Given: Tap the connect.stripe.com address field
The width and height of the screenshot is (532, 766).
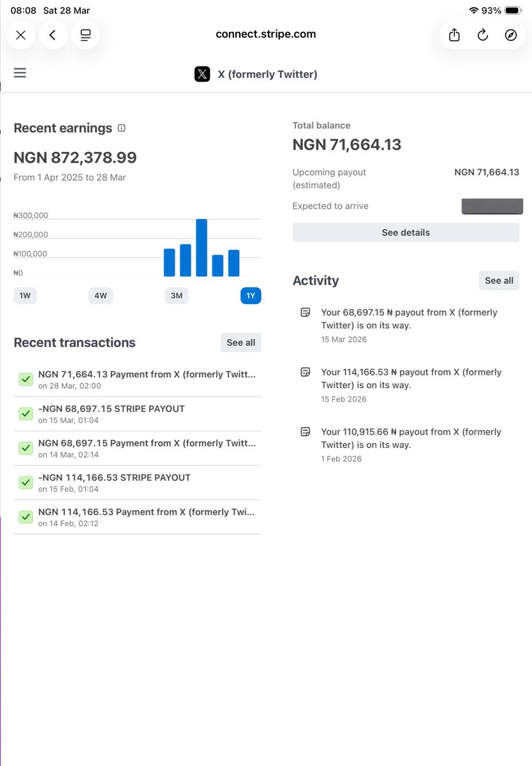Looking at the screenshot, I should point(266,34).
